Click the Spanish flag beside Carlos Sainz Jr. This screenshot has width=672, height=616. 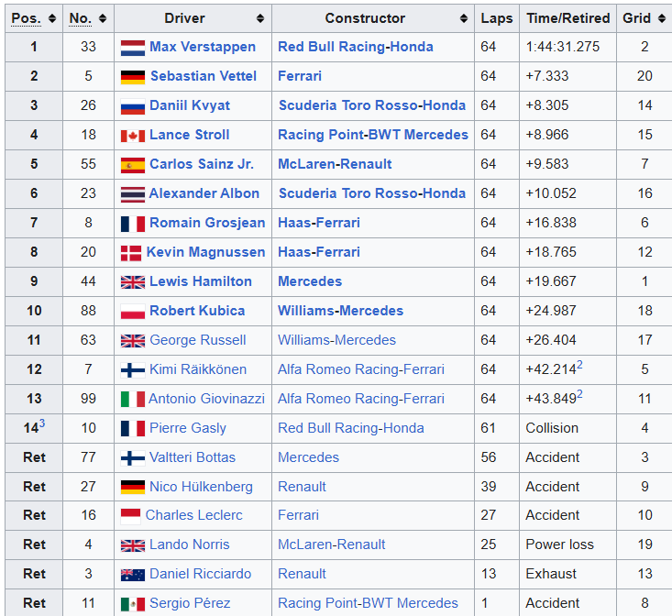pos(133,165)
